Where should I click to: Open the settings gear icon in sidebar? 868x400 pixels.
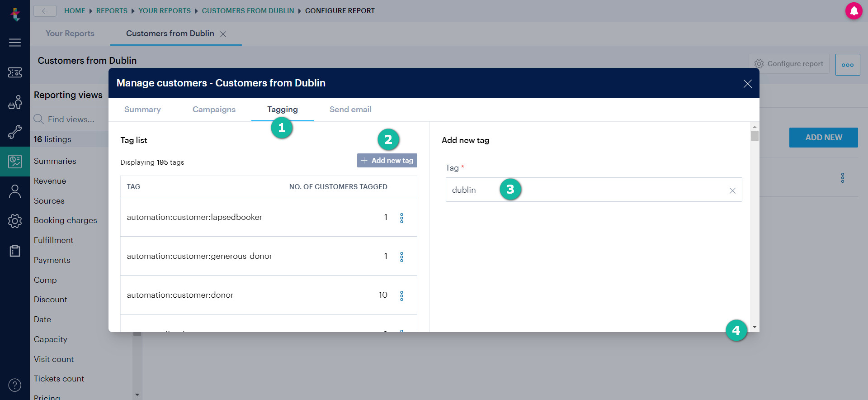point(15,221)
